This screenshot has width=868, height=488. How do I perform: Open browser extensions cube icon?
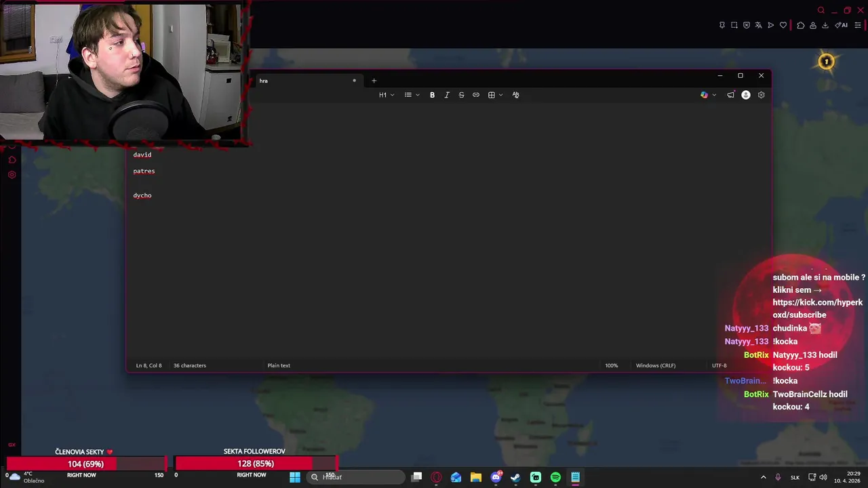point(800,25)
